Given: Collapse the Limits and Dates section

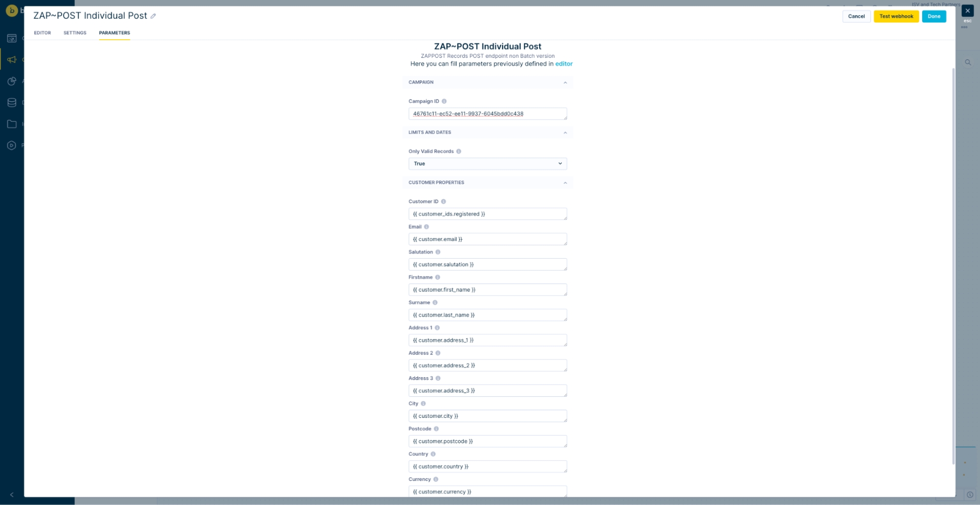Looking at the screenshot, I should click(x=565, y=133).
